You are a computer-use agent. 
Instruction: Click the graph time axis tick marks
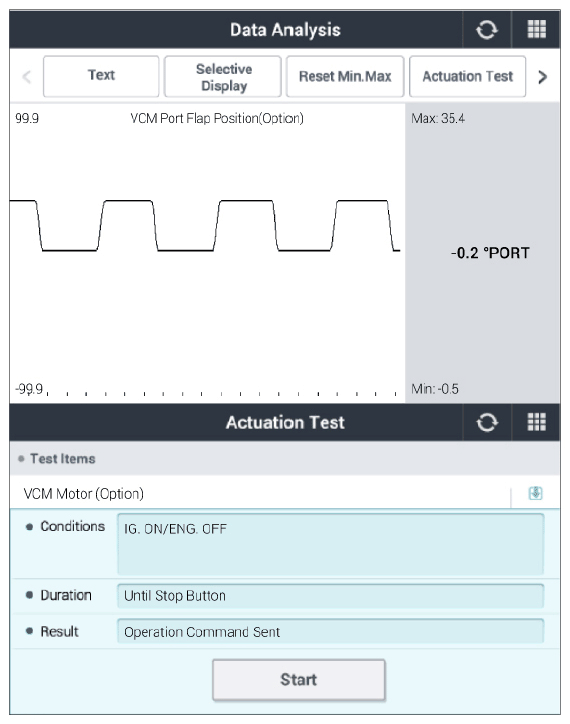point(222,394)
